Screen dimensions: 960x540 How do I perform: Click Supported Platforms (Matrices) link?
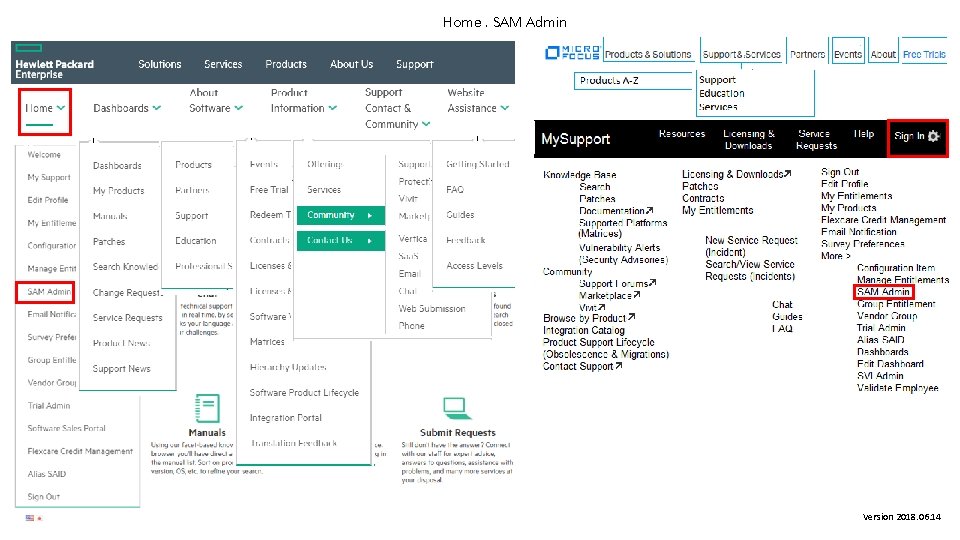623,228
